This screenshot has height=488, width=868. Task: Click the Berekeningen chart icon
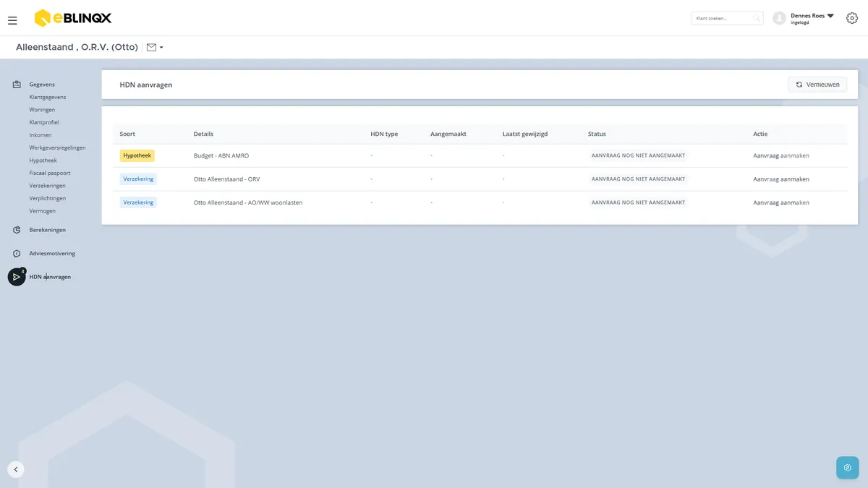[x=17, y=230]
